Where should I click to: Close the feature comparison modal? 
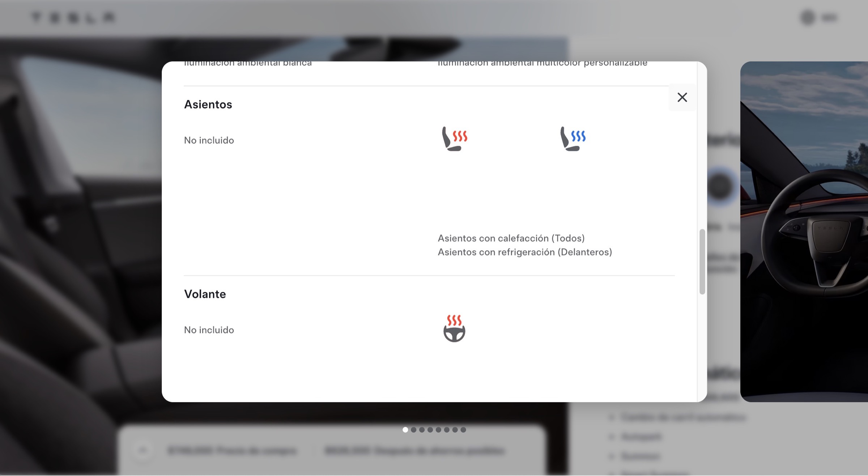click(682, 97)
